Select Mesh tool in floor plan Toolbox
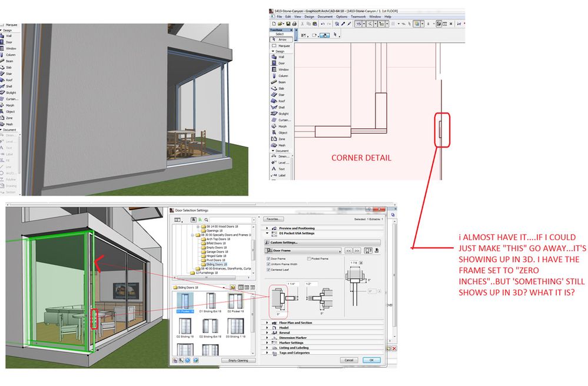This screenshot has height=386, width=588. 278,145
